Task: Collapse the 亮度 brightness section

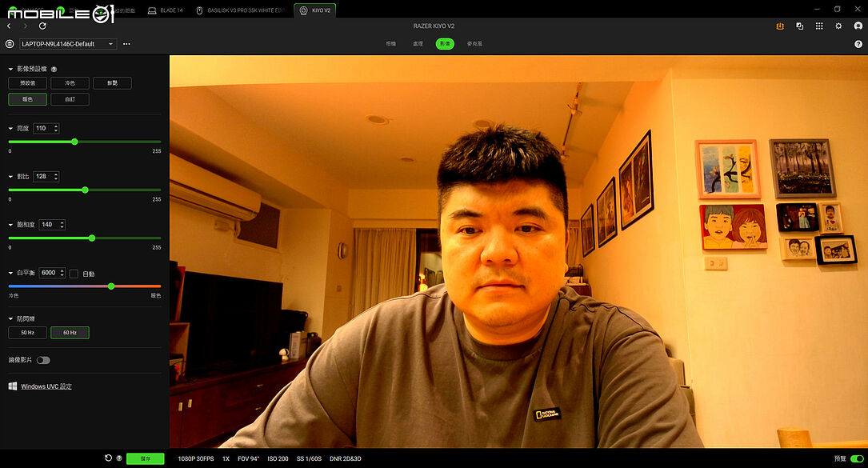Action: (x=10, y=129)
